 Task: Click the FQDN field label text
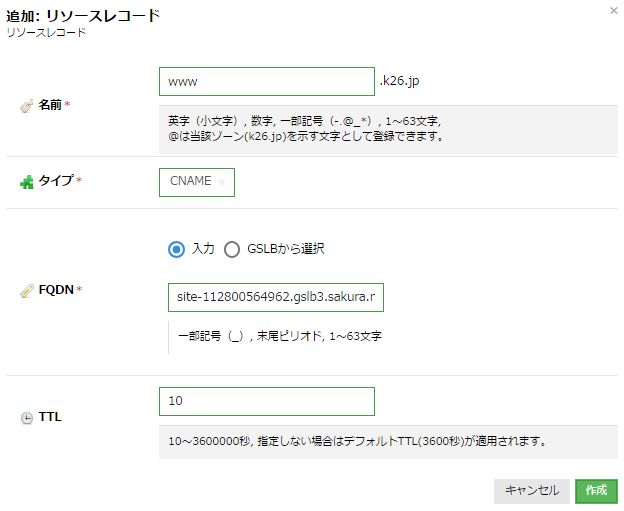[56, 290]
